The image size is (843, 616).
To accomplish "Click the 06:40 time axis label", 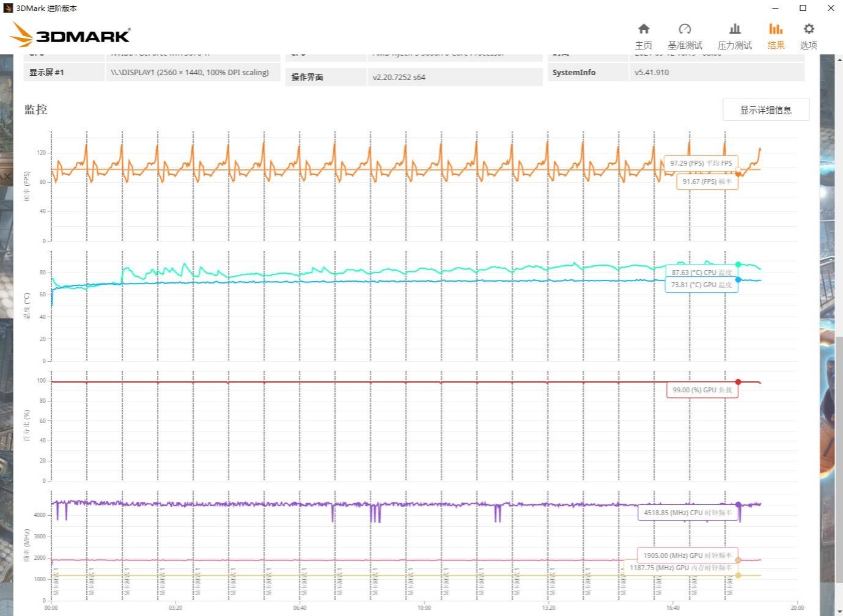I will (300, 607).
